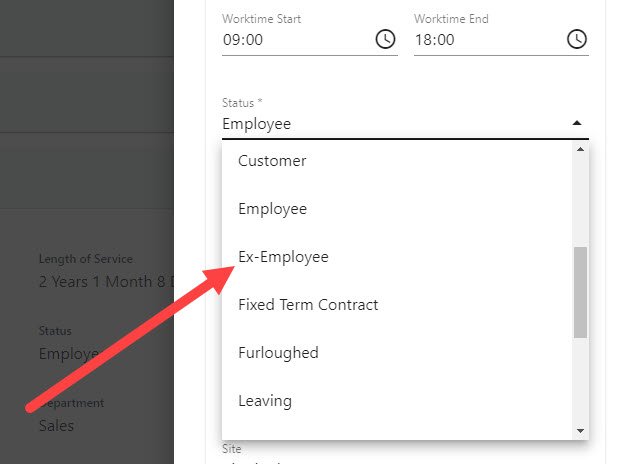Click the Worktime End time field

[480, 40]
